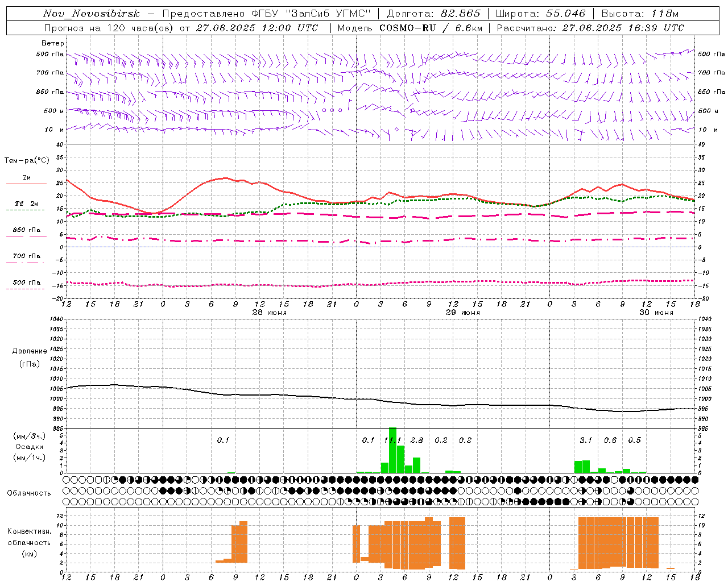Click the "30 июня" date label

coord(656,313)
